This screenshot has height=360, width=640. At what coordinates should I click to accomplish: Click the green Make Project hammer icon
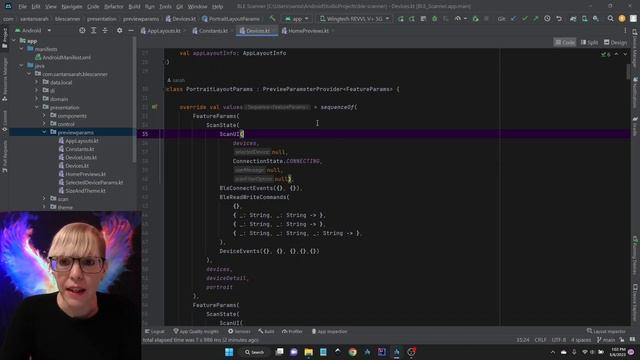pos(273,19)
